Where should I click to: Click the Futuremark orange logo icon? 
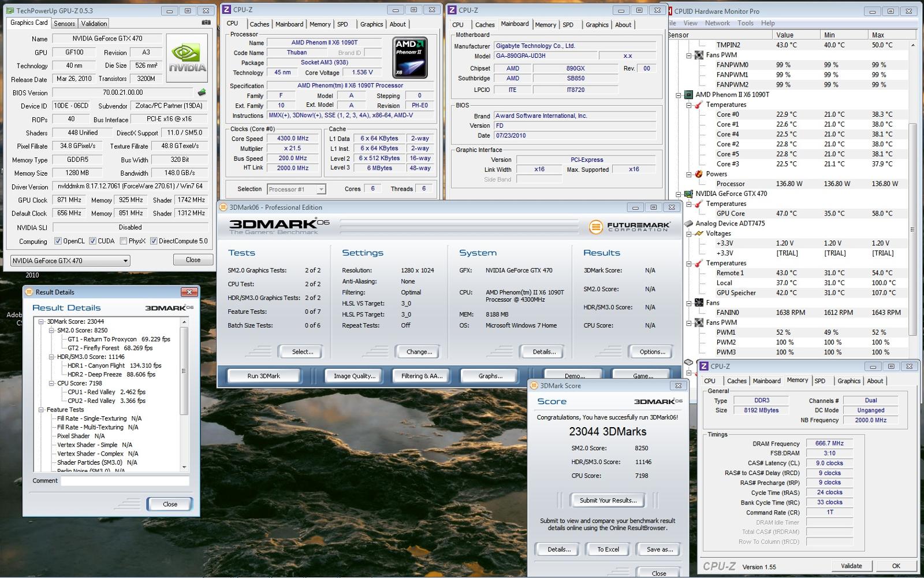(596, 227)
